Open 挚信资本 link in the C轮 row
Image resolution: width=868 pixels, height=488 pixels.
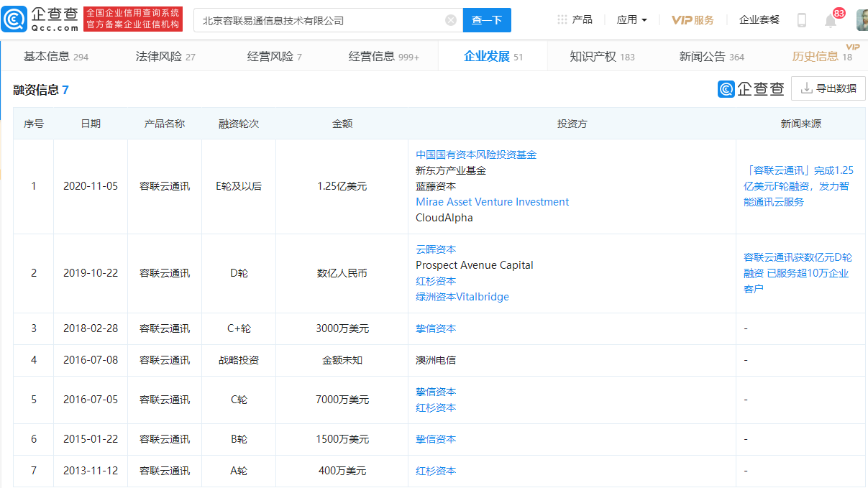point(436,392)
